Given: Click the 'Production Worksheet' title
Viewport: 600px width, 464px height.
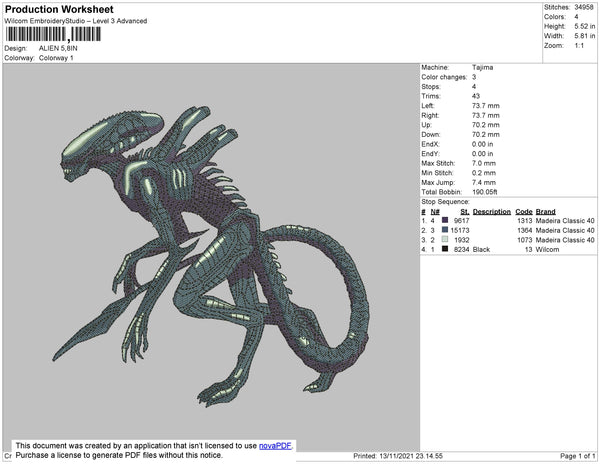Looking at the screenshot, I should [59, 9].
